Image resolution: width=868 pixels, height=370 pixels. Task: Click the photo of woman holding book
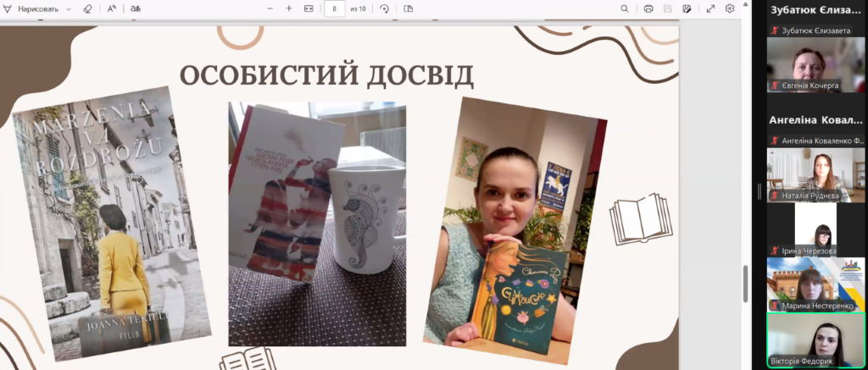[x=515, y=229]
